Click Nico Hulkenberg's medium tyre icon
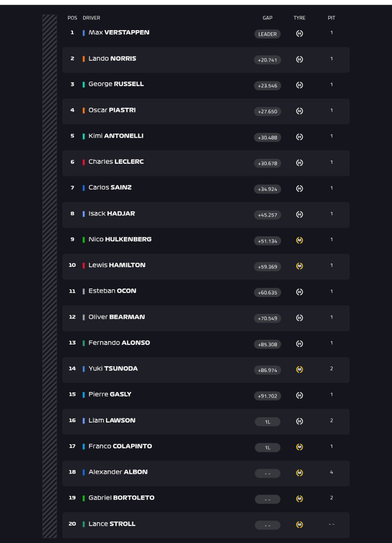The width and height of the screenshot is (392, 543). click(300, 240)
